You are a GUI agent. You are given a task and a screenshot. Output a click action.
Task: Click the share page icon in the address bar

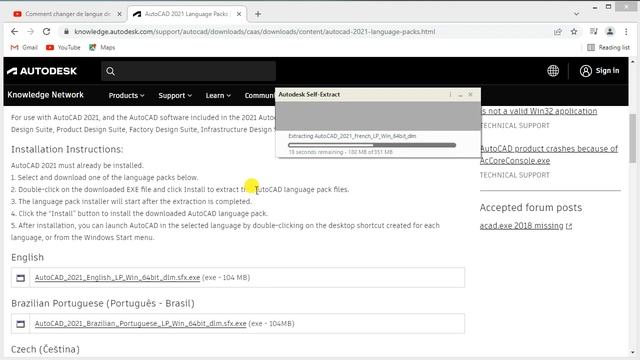558,31
